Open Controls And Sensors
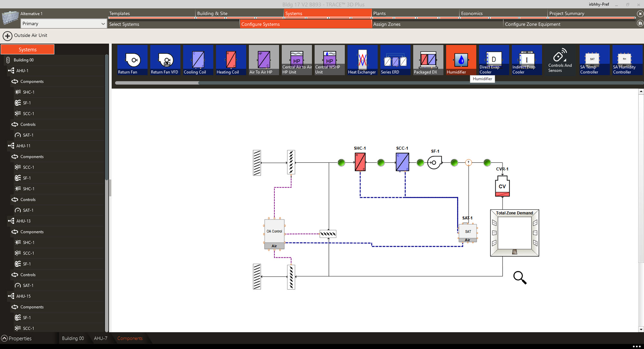 click(560, 60)
